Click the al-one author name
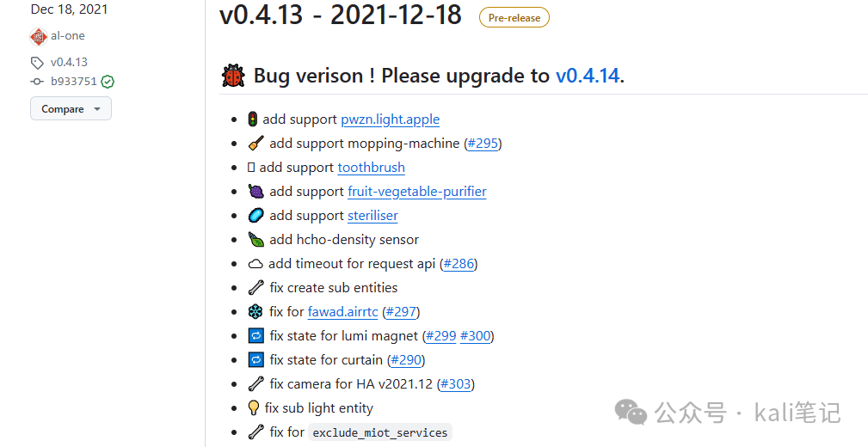Screen dimensions: 868x447 point(68,36)
